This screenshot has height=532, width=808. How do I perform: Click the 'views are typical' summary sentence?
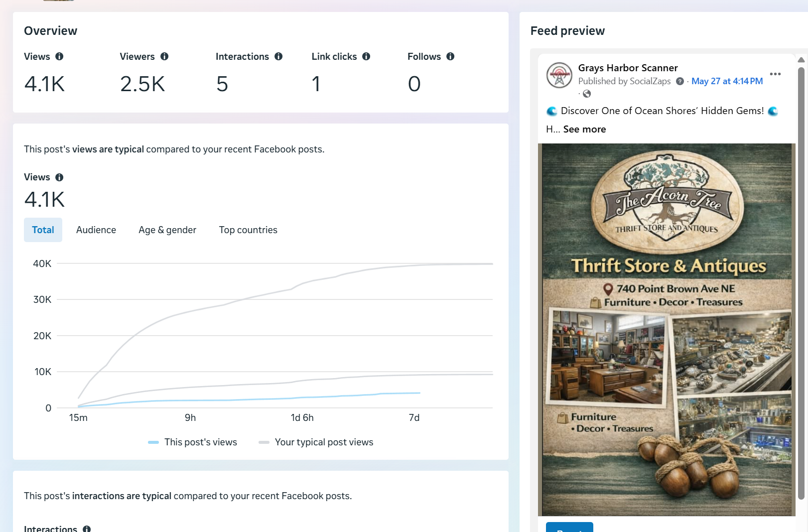coord(174,149)
